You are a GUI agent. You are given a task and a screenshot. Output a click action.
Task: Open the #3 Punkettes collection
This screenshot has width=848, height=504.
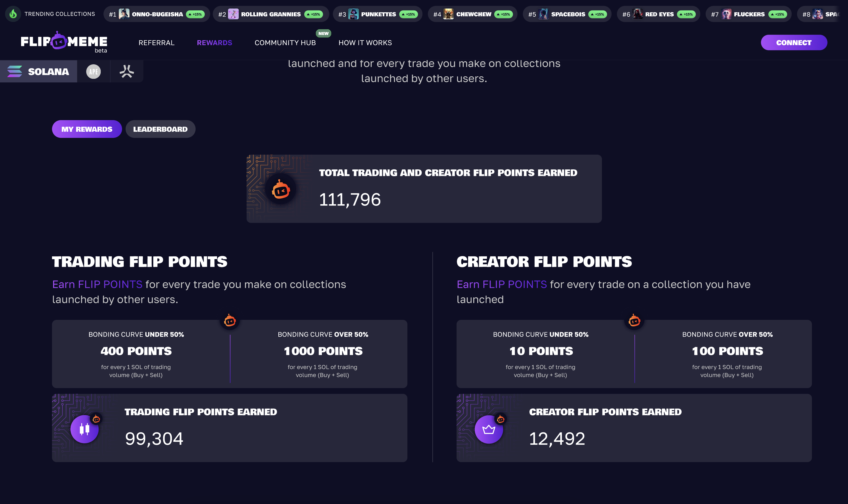pyautogui.click(x=377, y=14)
